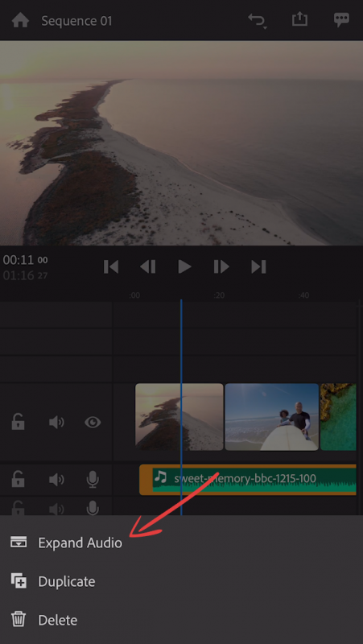The width and height of the screenshot is (363, 644).
Task: Click the :20 mark on time ruler
Action: (x=219, y=295)
